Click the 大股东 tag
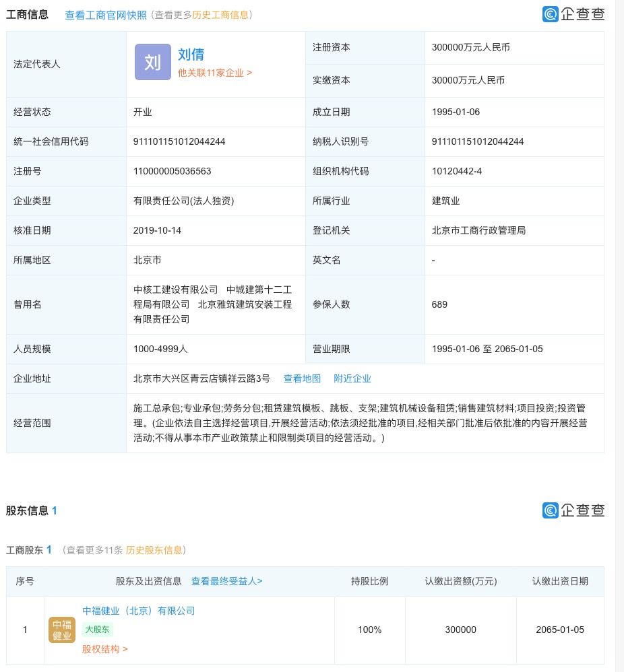This screenshot has width=624, height=672. point(97,630)
